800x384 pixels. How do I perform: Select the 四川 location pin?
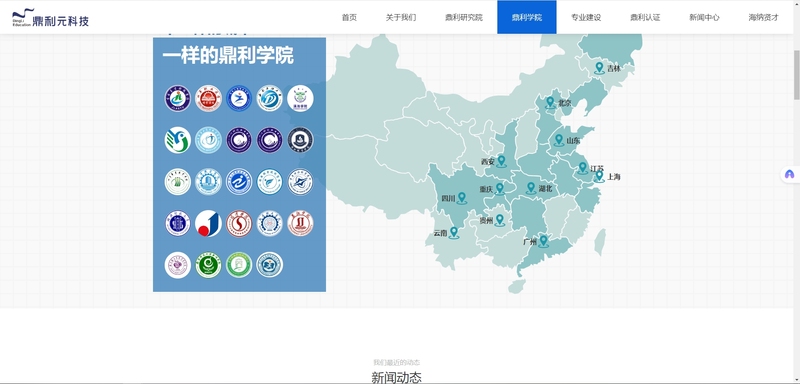[462, 198]
